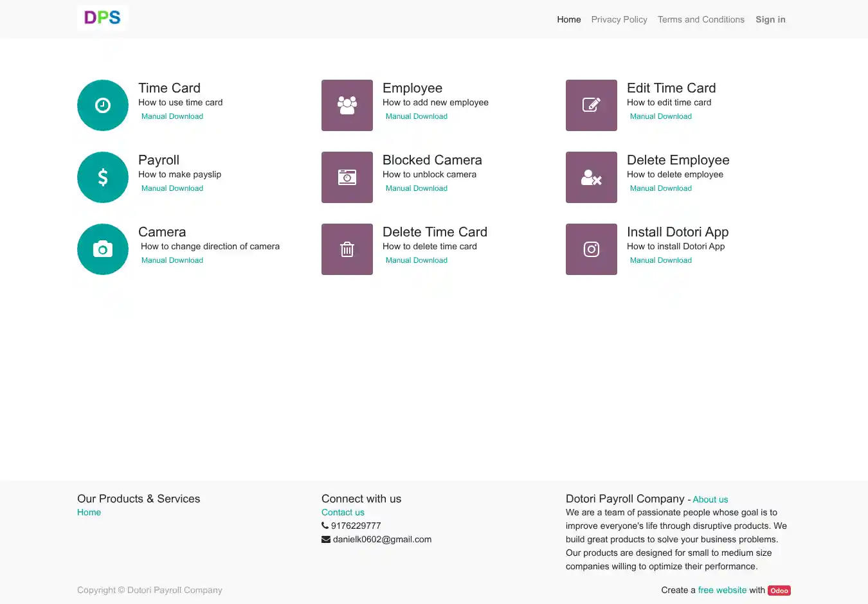
Task: Click the DPS logo in header
Action: coord(102,18)
